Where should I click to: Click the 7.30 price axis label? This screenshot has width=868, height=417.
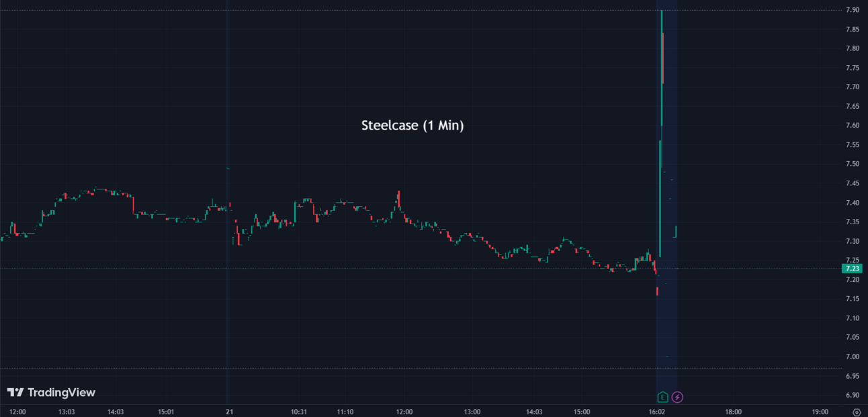tap(852, 241)
